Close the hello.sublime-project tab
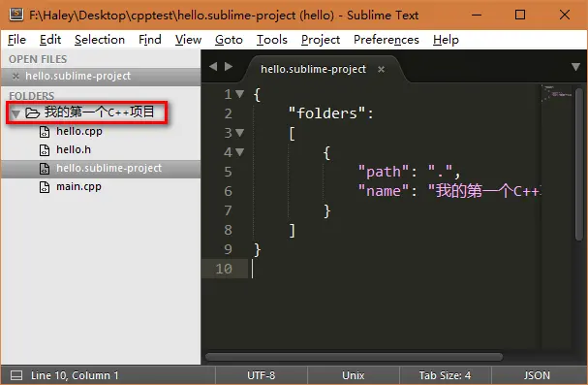Screen dimensions: 588x385 pyautogui.click(x=381, y=70)
